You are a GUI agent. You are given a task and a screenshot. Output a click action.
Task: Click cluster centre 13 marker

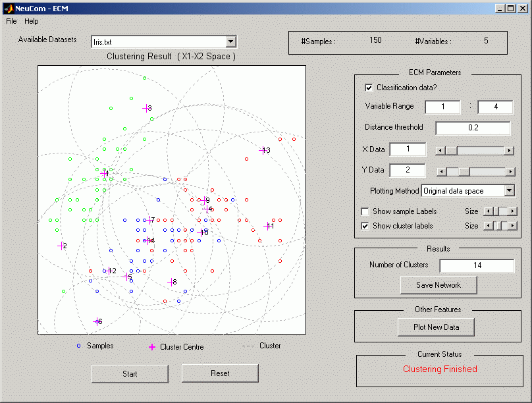[x=263, y=150]
